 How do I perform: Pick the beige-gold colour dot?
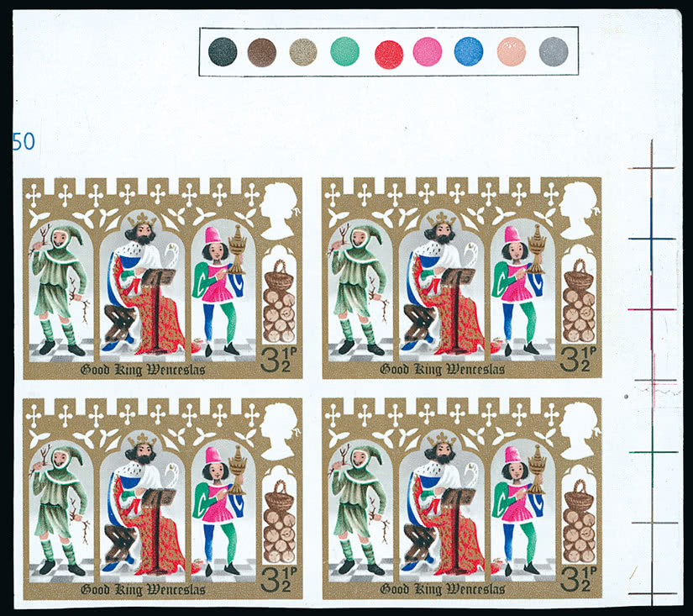[x=303, y=52]
